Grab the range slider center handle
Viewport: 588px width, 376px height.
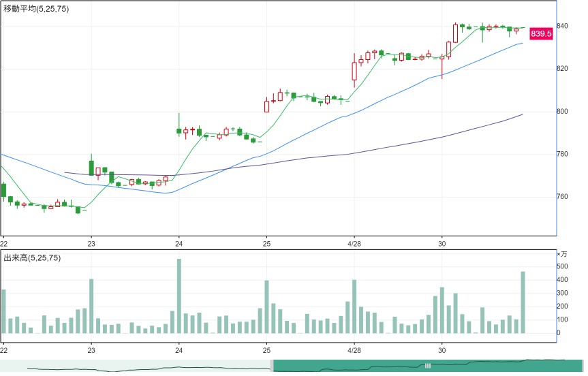427,366
